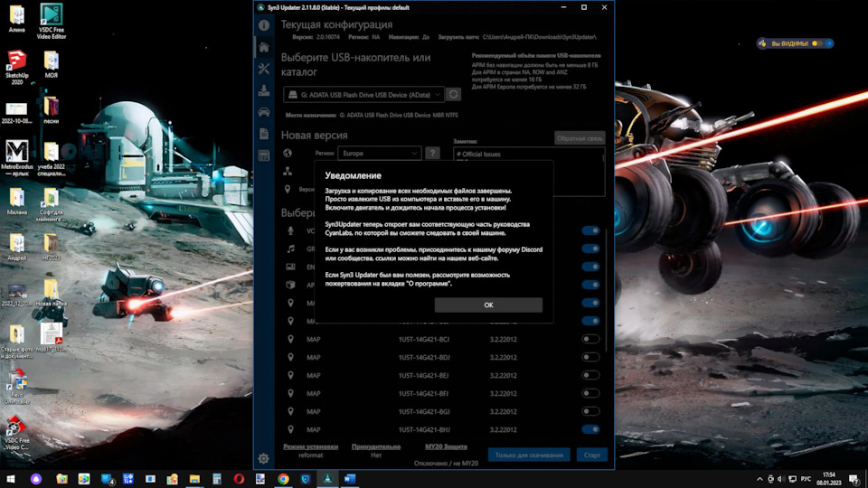Open SketchUp 2020 desktop shortcut
Viewport: 868px width, 488px height.
click(16, 68)
